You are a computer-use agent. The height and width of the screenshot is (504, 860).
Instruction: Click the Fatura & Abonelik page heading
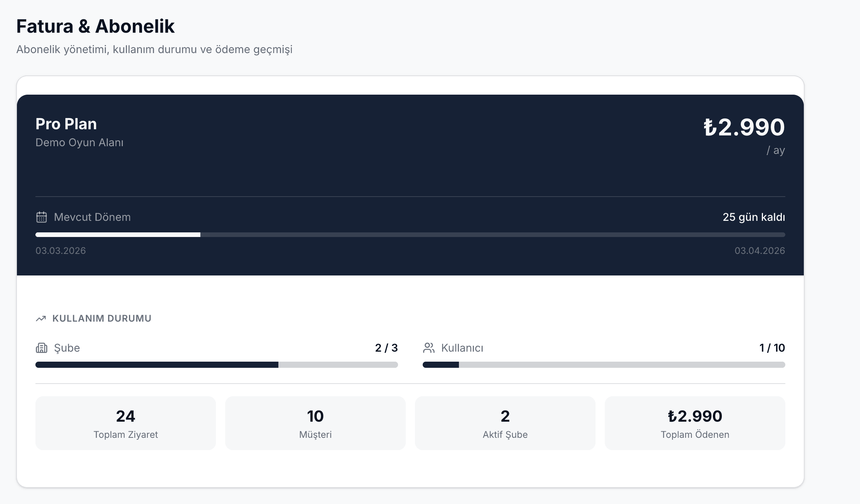click(95, 26)
